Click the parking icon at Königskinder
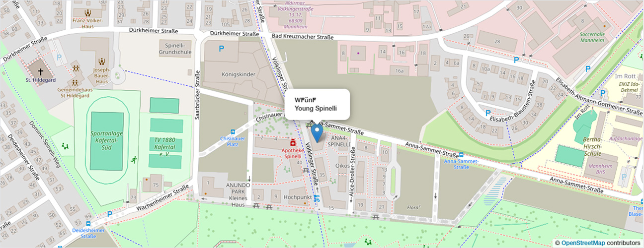Viewport: 644px width, 248px height. click(x=222, y=48)
